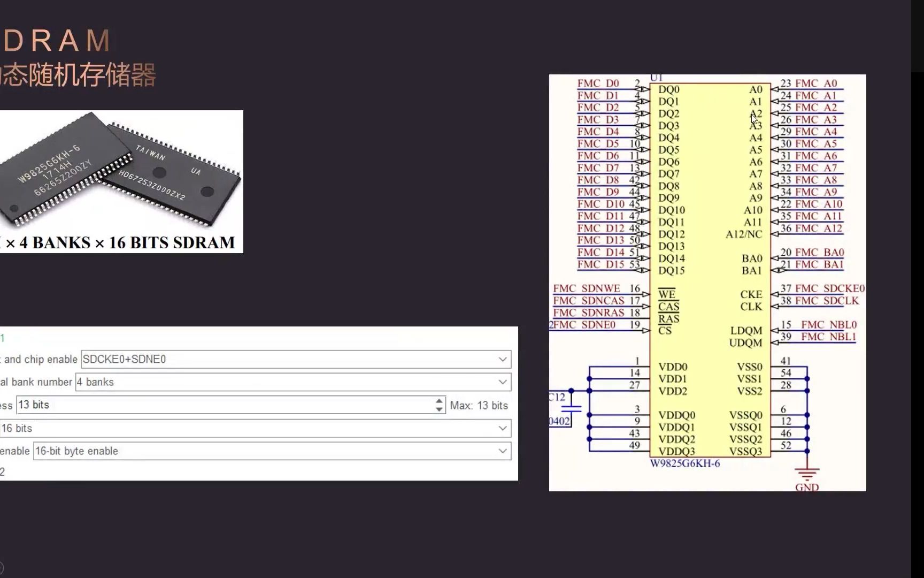
Task: Click the A12/NC pin label
Action: [x=743, y=234]
